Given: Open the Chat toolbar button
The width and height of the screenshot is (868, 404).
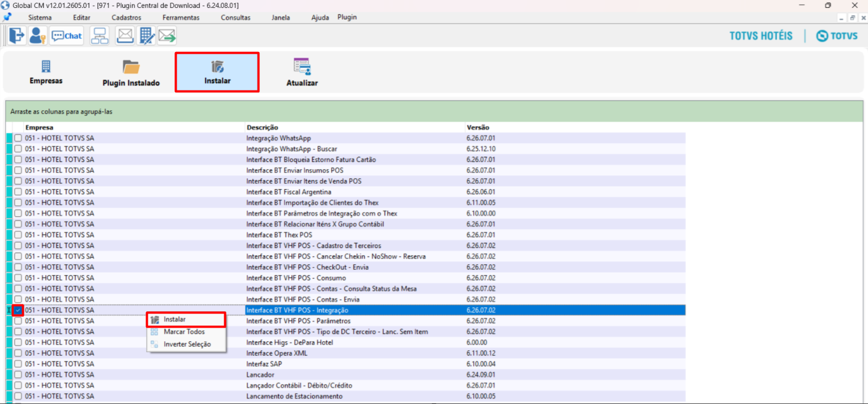Looking at the screenshot, I should pyautogui.click(x=67, y=36).
